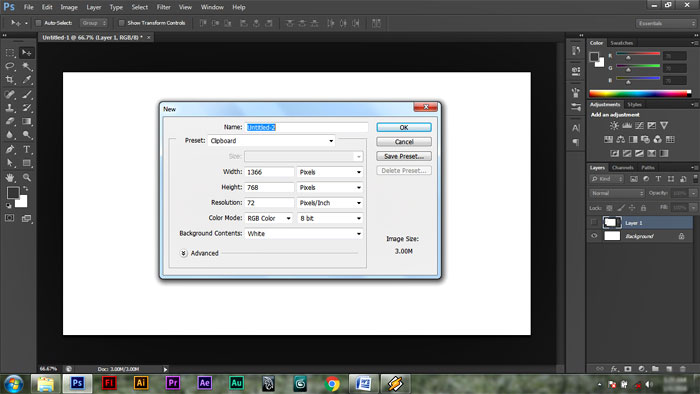The image size is (700, 394).
Task: Toggle filter for pixel layers
Action: tap(634, 179)
